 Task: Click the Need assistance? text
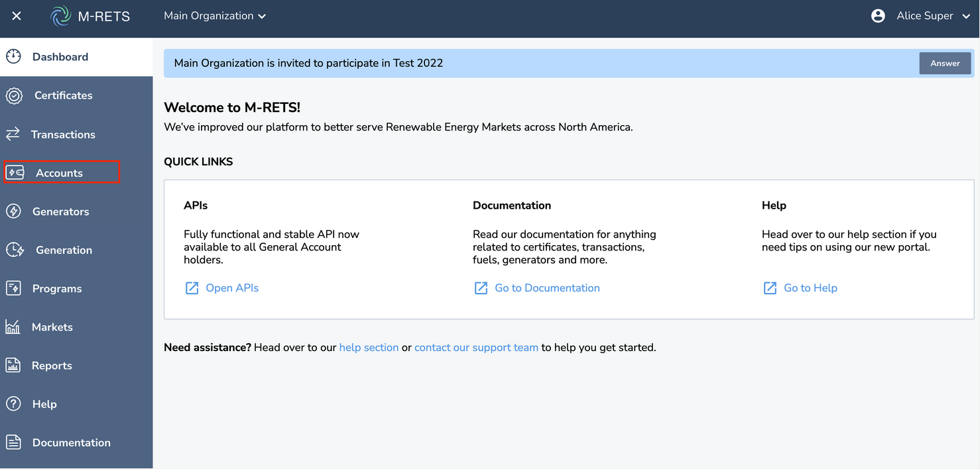pyautogui.click(x=208, y=347)
